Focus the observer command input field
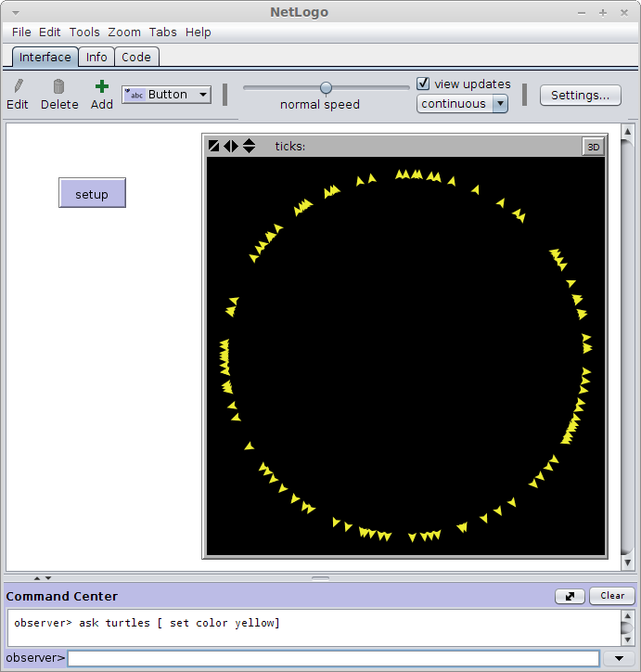Screen dimensions: 641x672 point(333,658)
